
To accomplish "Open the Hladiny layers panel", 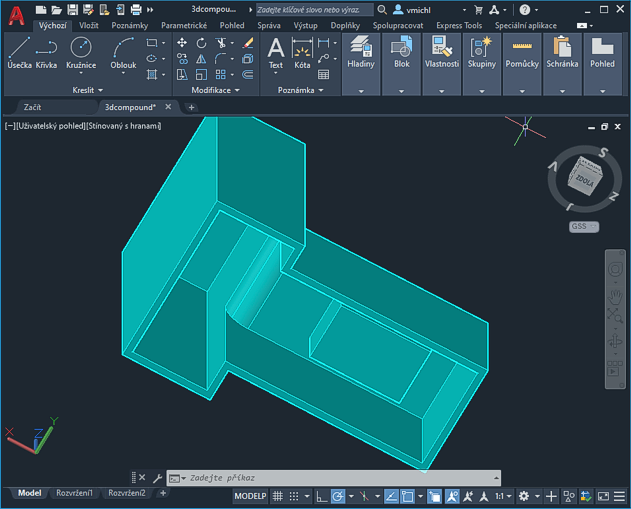I will pyautogui.click(x=361, y=55).
